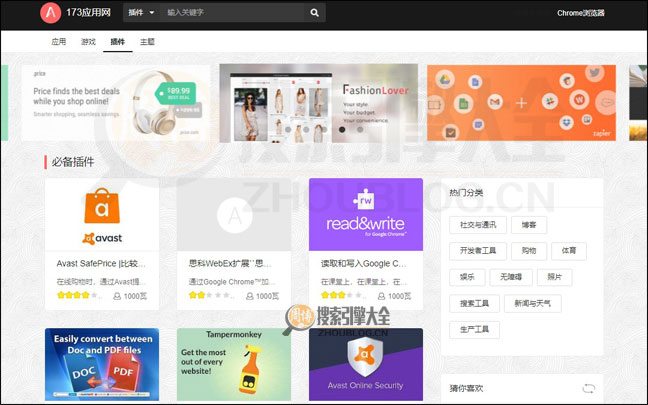The image size is (648, 405).
Task: Open the 思科WebEx扩展 title link
Action: (230, 263)
